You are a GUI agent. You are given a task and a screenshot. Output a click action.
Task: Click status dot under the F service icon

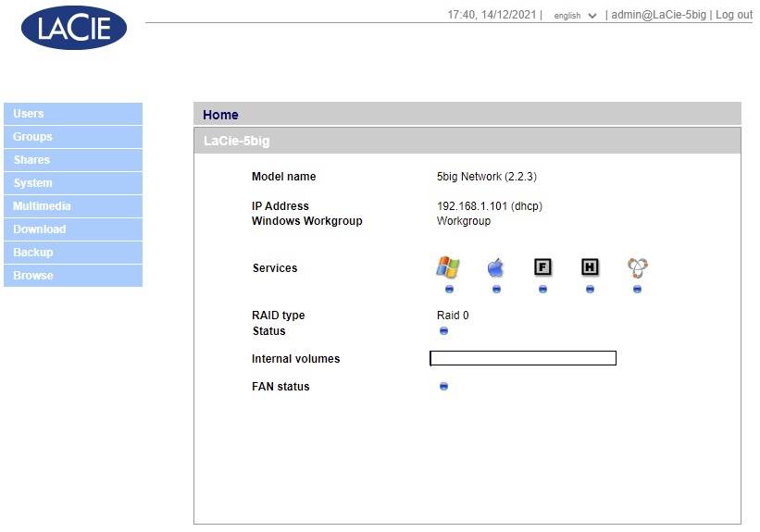(542, 290)
